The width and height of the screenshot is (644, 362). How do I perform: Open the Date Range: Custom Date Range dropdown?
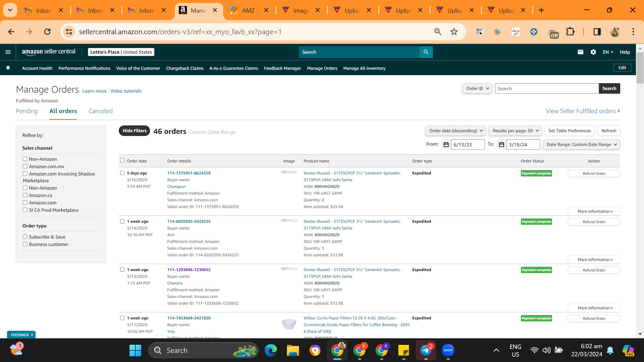click(x=581, y=145)
